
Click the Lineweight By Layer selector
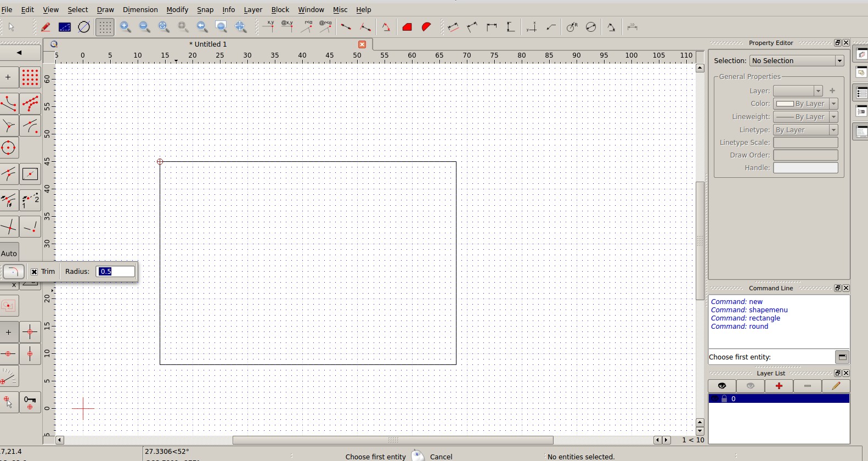pyautogui.click(x=805, y=117)
